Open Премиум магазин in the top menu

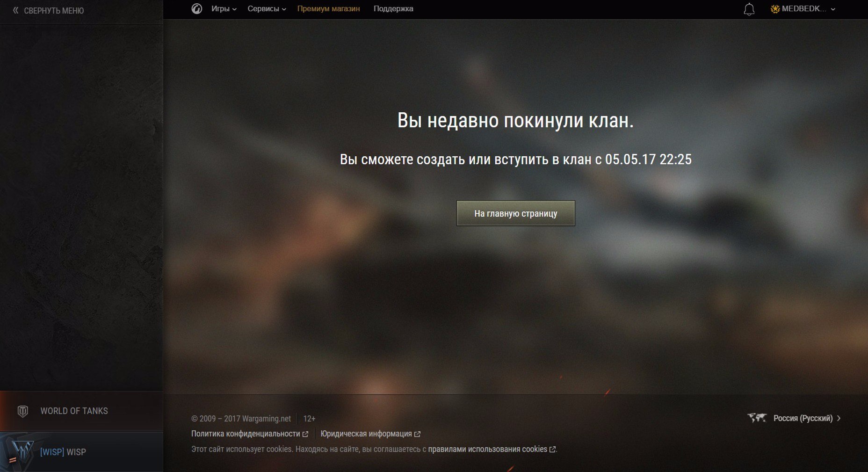click(x=328, y=9)
